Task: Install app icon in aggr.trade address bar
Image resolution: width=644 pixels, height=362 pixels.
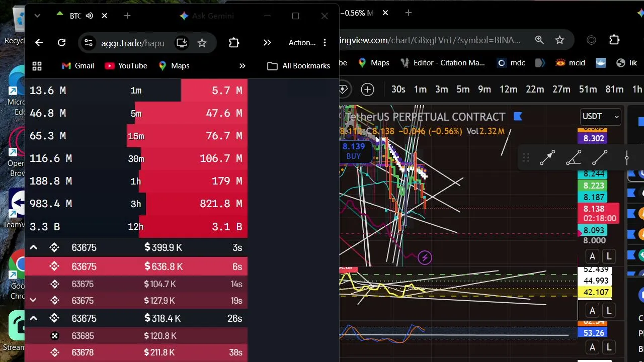Action: (182, 43)
